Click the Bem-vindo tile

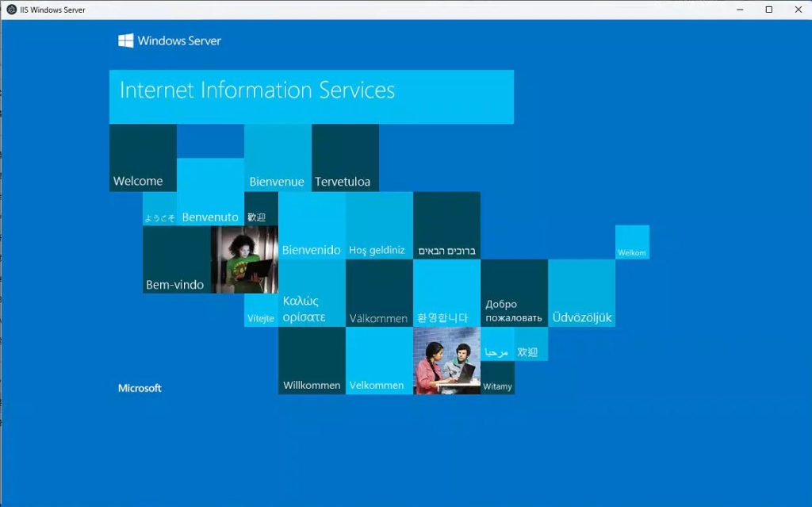click(x=177, y=259)
